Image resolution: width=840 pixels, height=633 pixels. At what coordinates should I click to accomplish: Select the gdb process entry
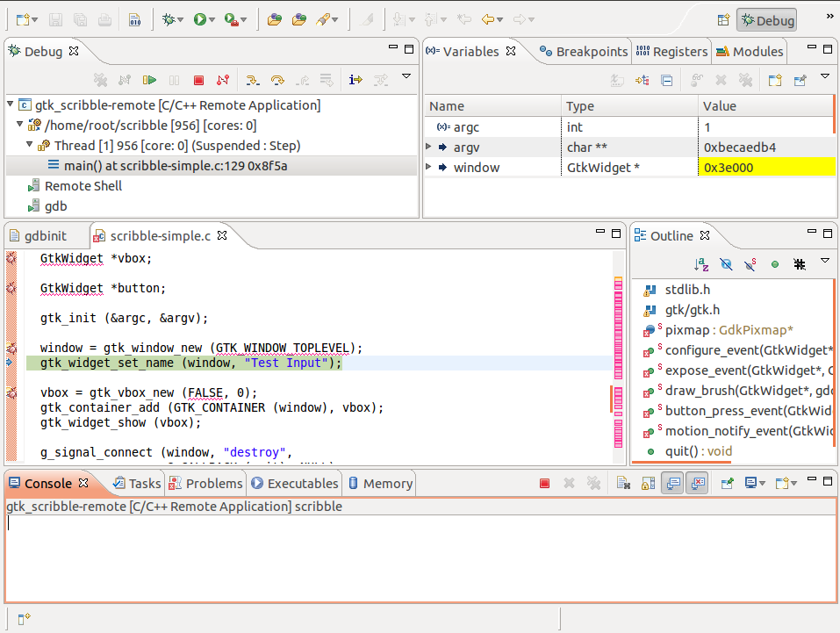click(x=55, y=206)
